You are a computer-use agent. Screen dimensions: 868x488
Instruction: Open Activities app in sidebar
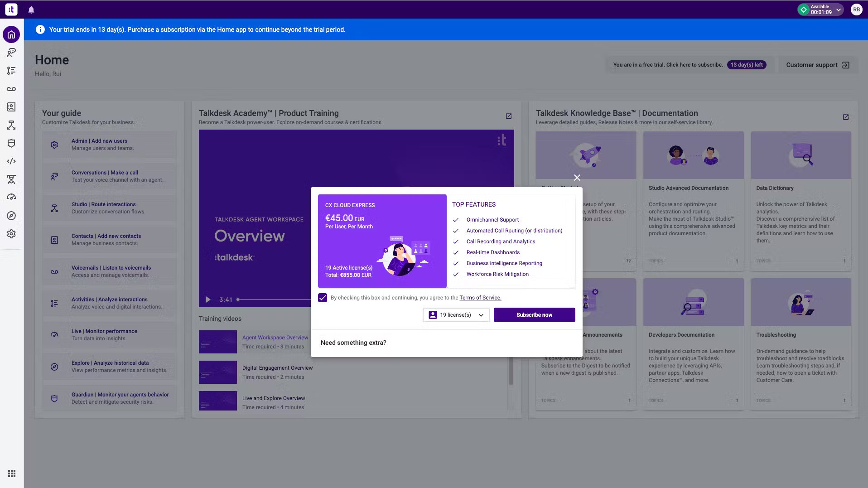pyautogui.click(x=11, y=71)
